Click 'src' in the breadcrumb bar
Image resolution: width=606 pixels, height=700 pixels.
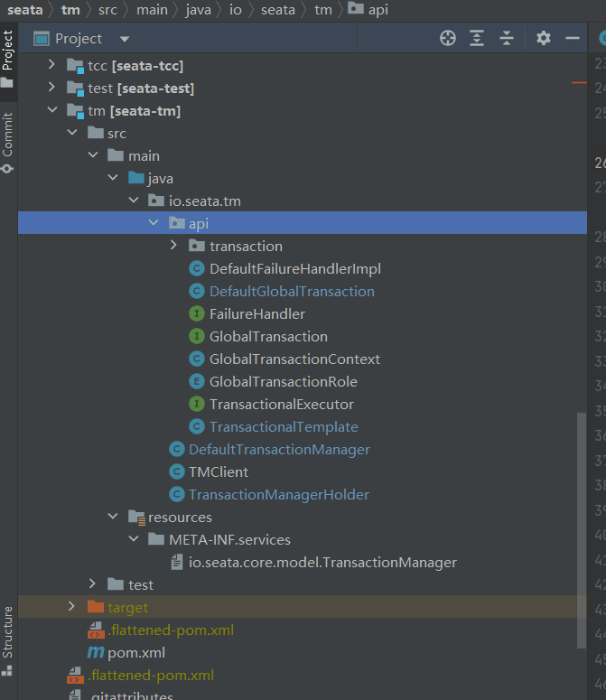click(x=107, y=10)
